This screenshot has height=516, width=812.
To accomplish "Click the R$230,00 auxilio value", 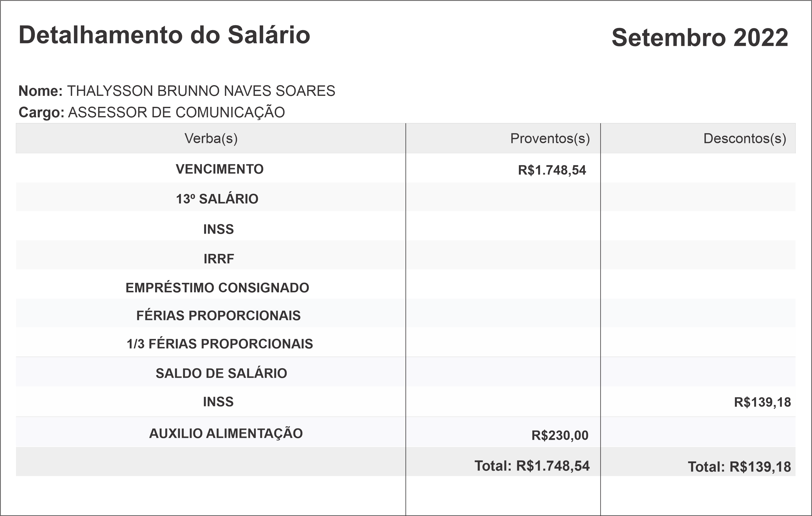I will click(x=560, y=435).
